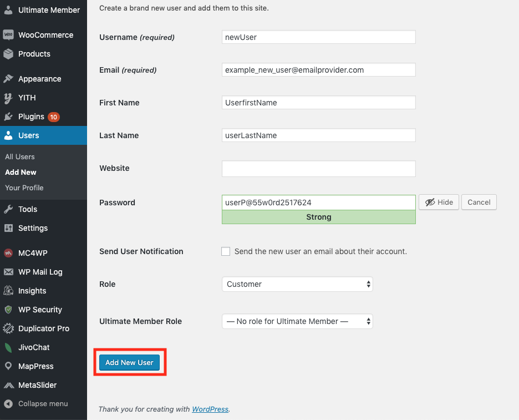519x420 pixels.
Task: Click the Tools wrench icon
Action: 8,209
